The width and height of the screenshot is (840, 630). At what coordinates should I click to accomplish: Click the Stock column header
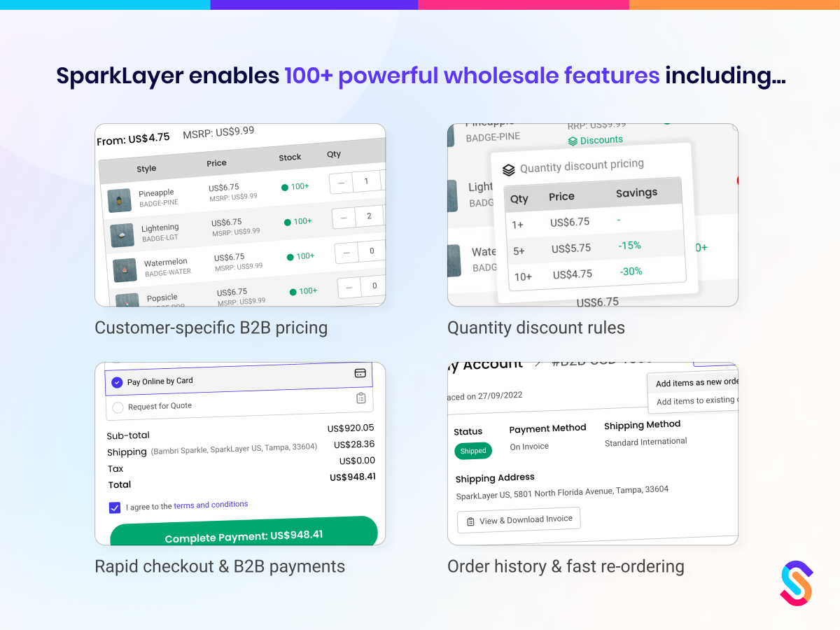pyautogui.click(x=290, y=158)
